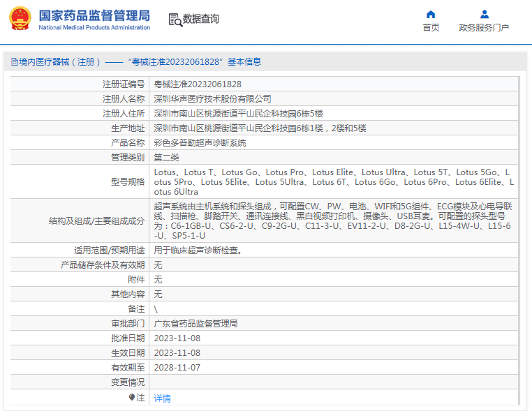The image size is (532, 411).
Task: Click the 政务服务门户 user icon
Action: coord(485,14)
